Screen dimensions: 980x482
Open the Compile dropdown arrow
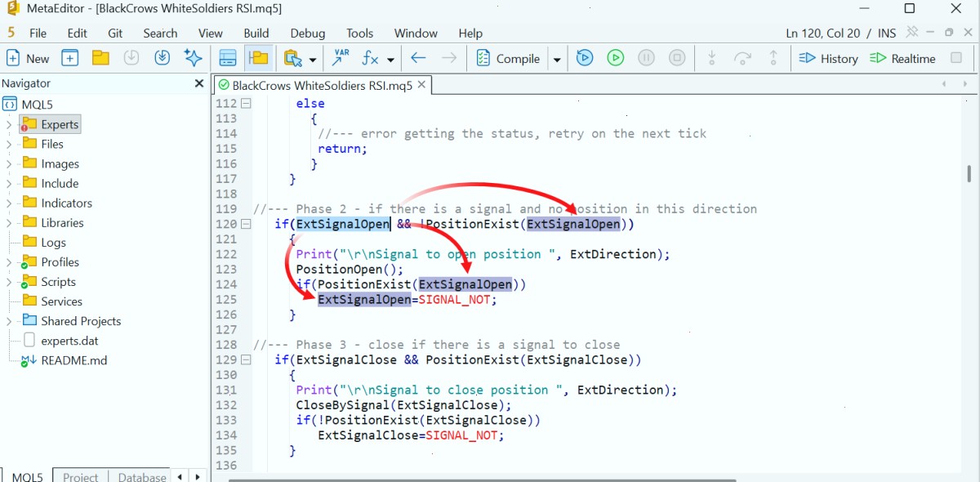tap(557, 59)
